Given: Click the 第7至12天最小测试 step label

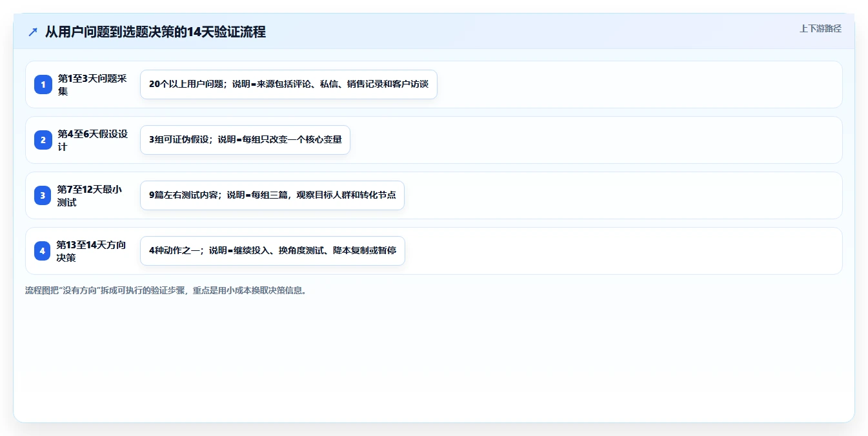Looking at the screenshot, I should click(x=90, y=195).
